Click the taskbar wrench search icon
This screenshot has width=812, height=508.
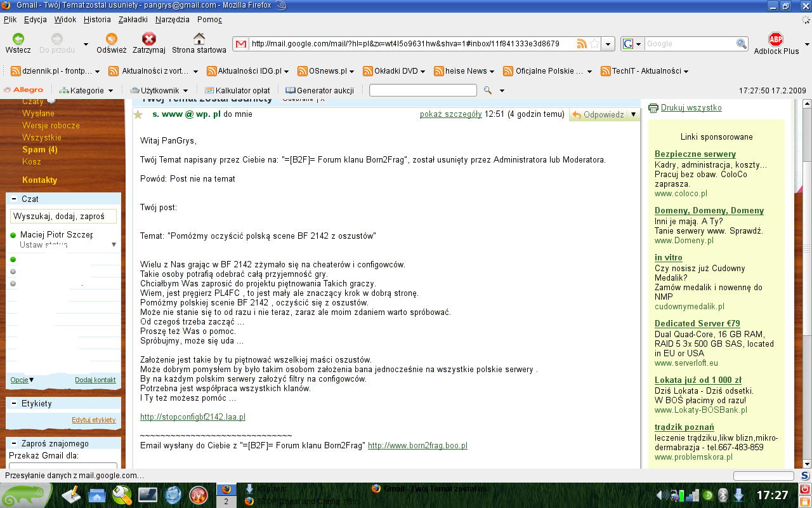tap(122, 495)
